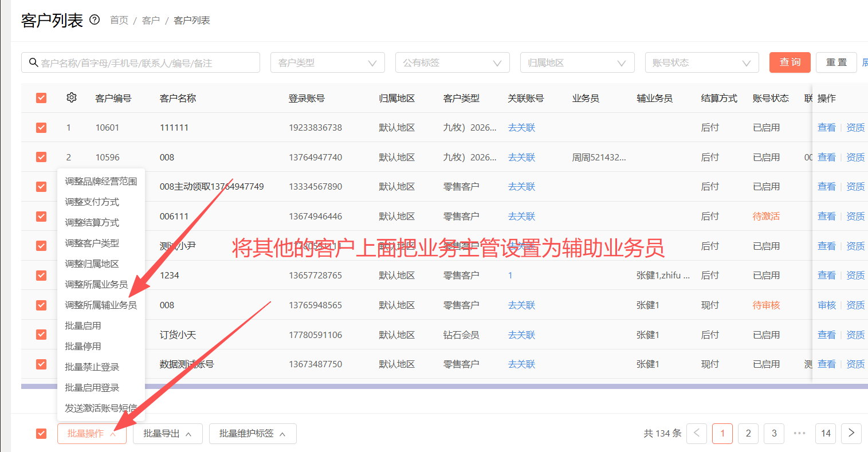This screenshot has width=868, height=452.
Task: Click the horizontal scrollbar below the table
Action: (x=445, y=387)
